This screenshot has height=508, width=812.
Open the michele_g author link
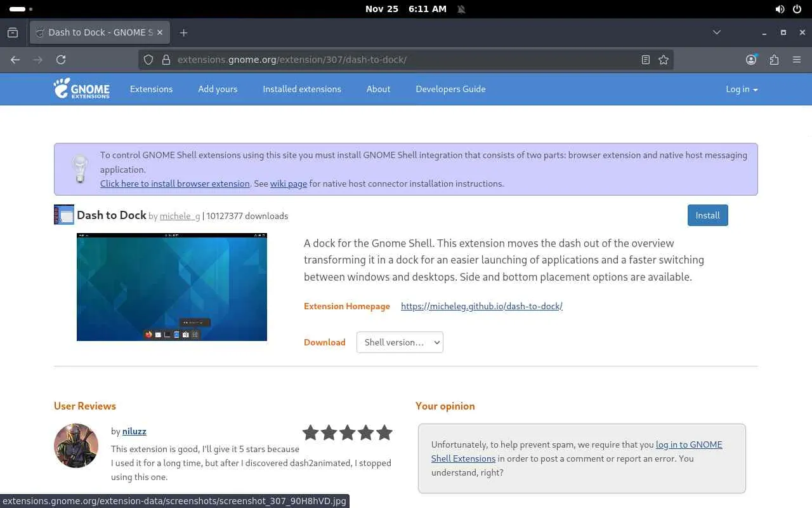click(x=180, y=216)
